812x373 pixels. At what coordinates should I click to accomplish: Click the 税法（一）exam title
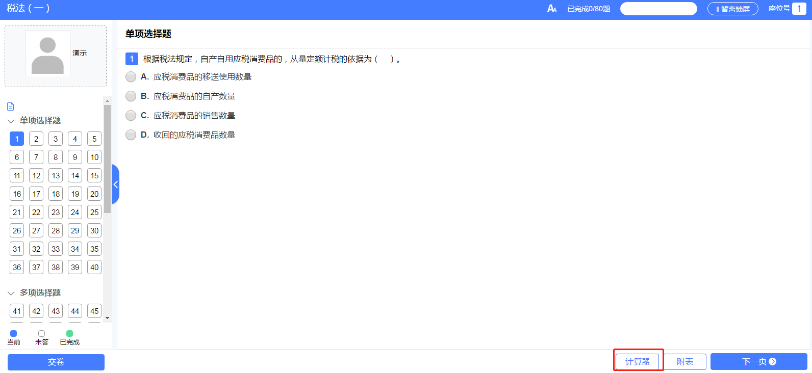coord(28,9)
